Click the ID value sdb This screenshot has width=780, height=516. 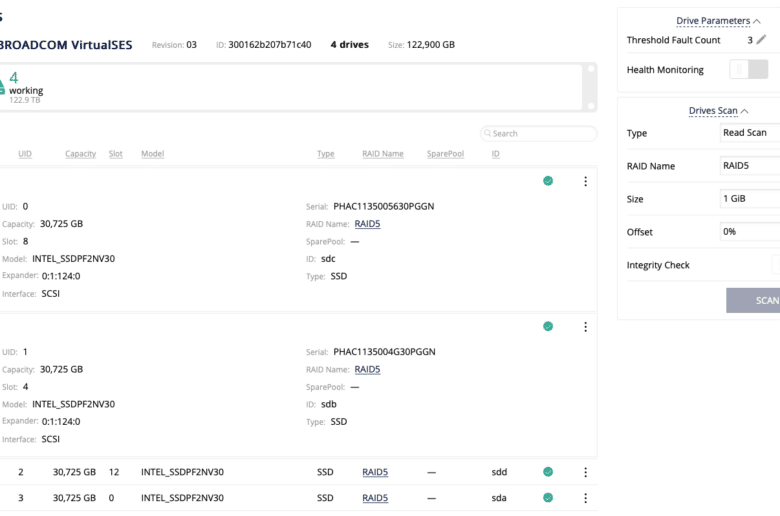pyautogui.click(x=329, y=404)
